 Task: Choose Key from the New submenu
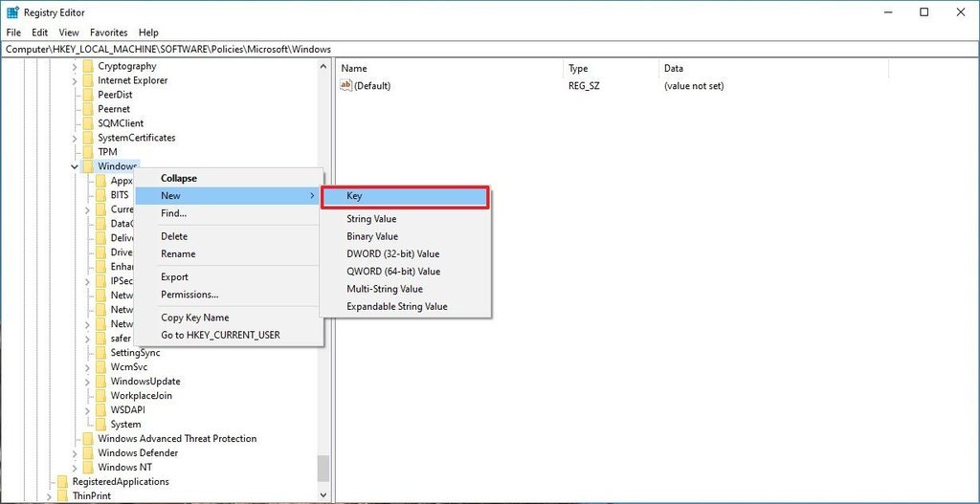click(405, 196)
